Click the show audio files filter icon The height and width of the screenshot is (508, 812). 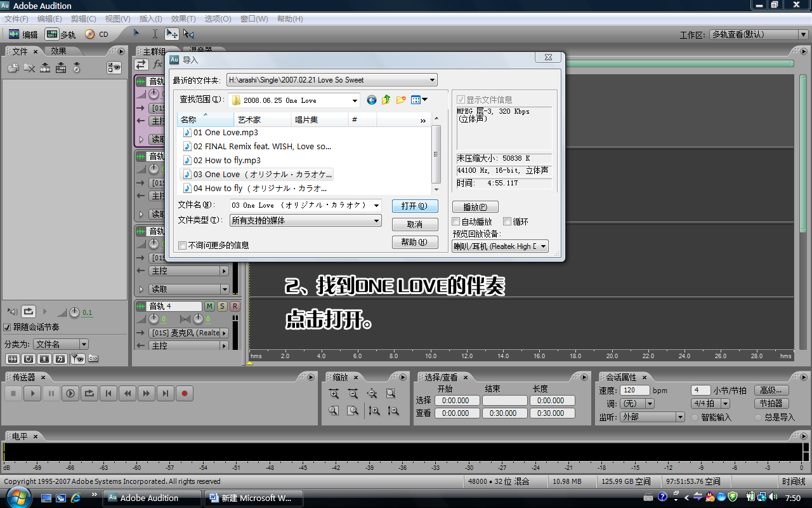(x=12, y=359)
